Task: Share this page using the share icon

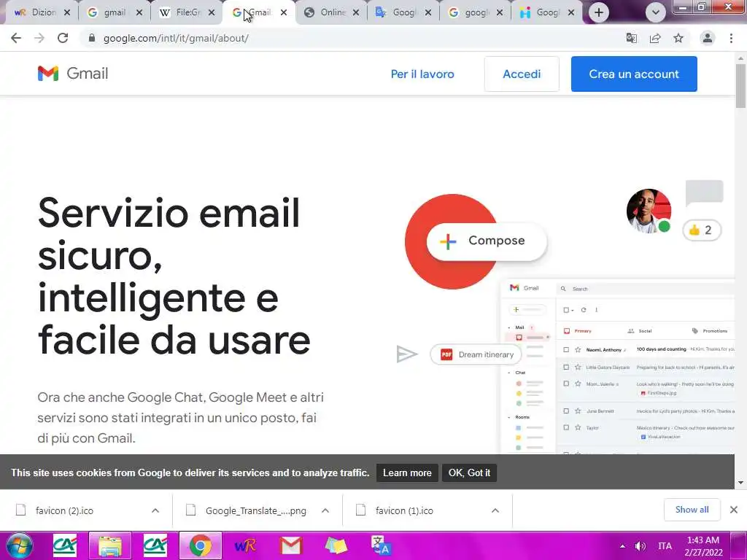Action: point(655,38)
